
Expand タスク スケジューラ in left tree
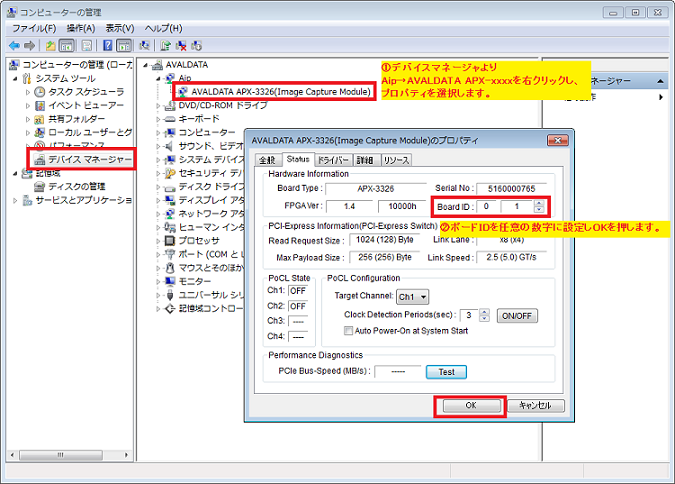coord(28,92)
